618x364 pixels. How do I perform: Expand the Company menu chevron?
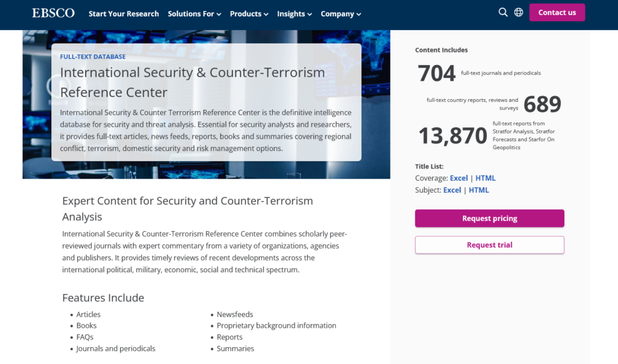[x=358, y=14]
